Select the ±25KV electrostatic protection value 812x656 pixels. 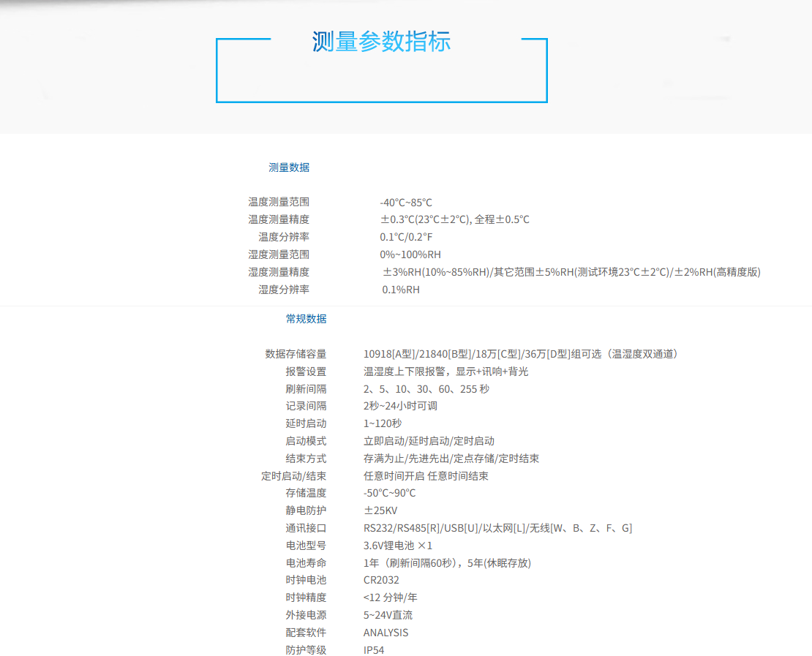tap(380, 510)
